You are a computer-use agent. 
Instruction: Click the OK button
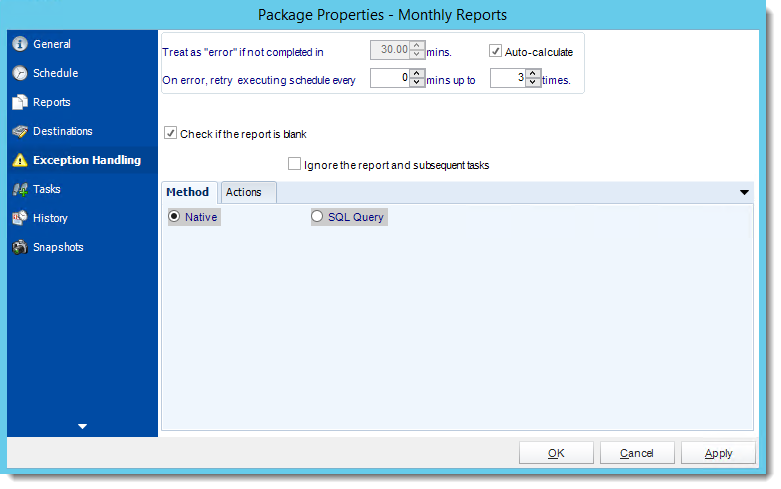pos(556,453)
